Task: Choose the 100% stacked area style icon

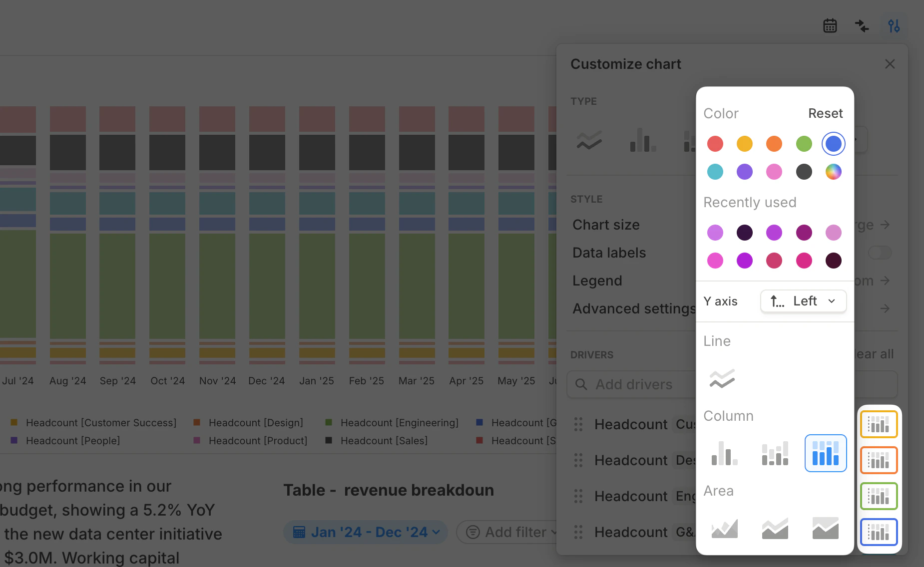Action: [826, 528]
